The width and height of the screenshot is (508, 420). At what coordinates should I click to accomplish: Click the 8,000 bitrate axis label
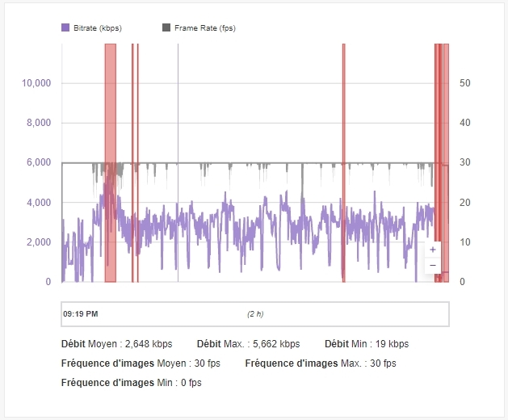(39, 123)
